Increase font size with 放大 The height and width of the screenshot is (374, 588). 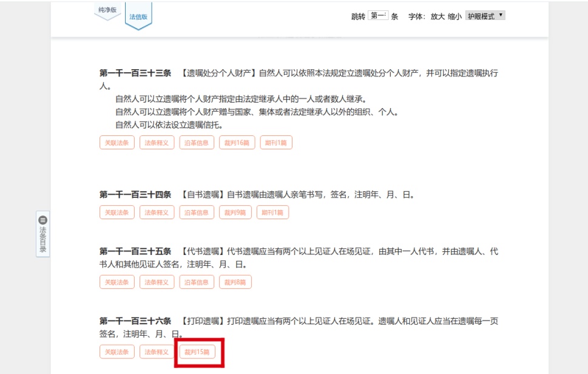(438, 16)
